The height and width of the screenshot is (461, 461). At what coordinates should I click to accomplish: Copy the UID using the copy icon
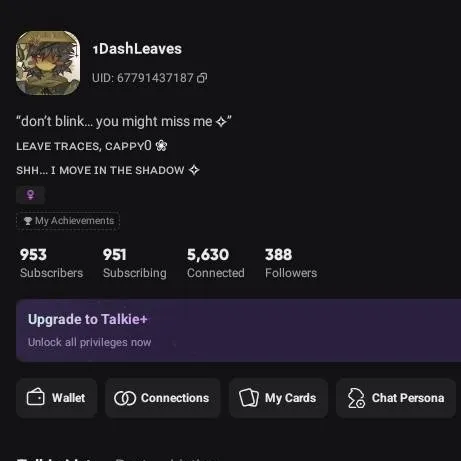pyautogui.click(x=202, y=78)
